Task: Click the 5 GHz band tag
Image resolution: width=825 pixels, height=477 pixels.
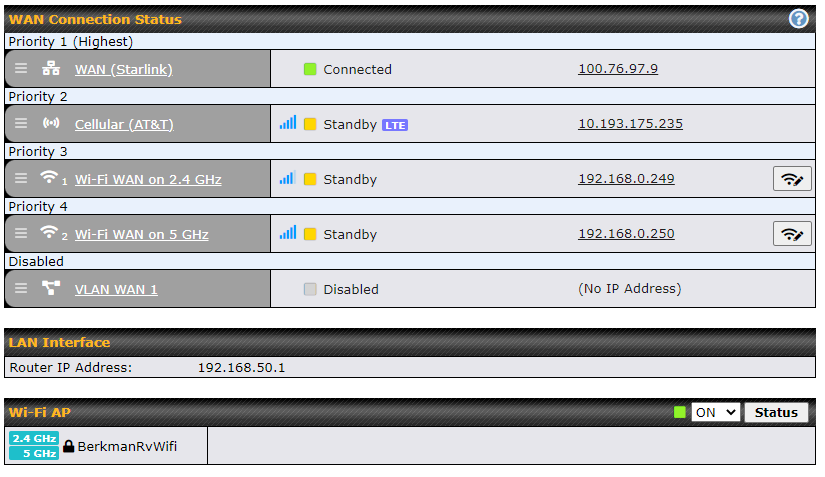Action: tap(34, 453)
